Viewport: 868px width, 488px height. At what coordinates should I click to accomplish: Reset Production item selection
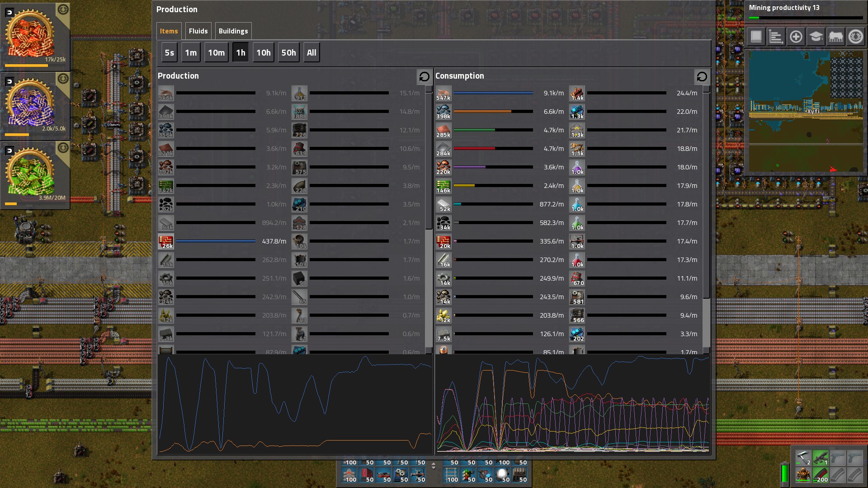(x=424, y=77)
